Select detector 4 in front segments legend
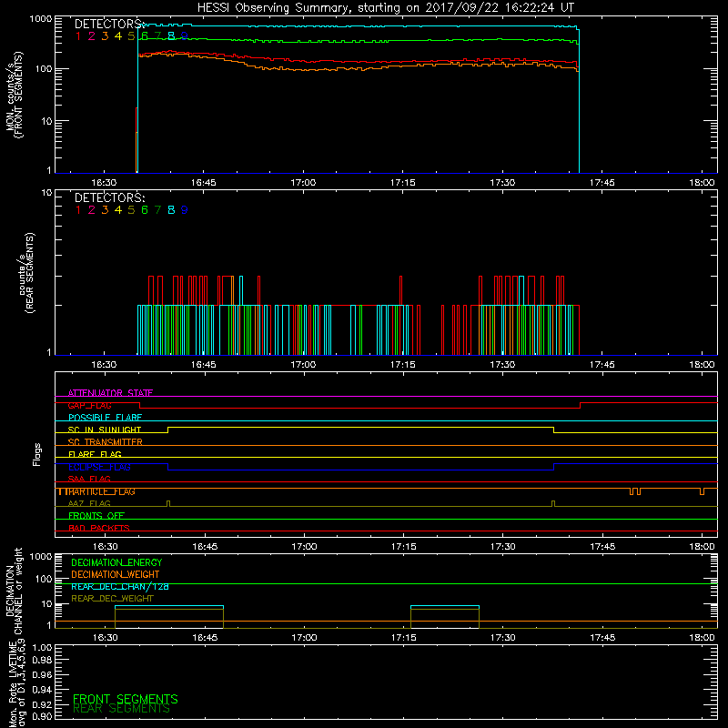728x728 pixels. coord(118,36)
